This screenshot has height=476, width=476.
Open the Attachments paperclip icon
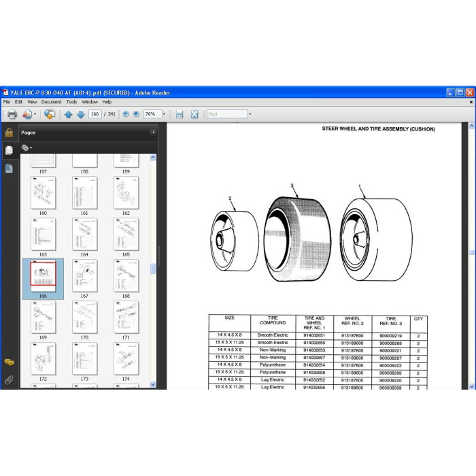[9, 379]
